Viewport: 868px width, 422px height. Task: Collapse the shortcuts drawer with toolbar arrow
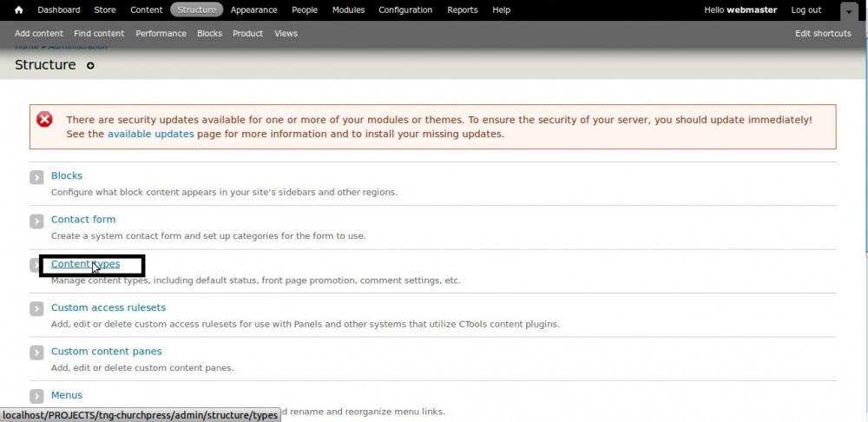pos(848,10)
